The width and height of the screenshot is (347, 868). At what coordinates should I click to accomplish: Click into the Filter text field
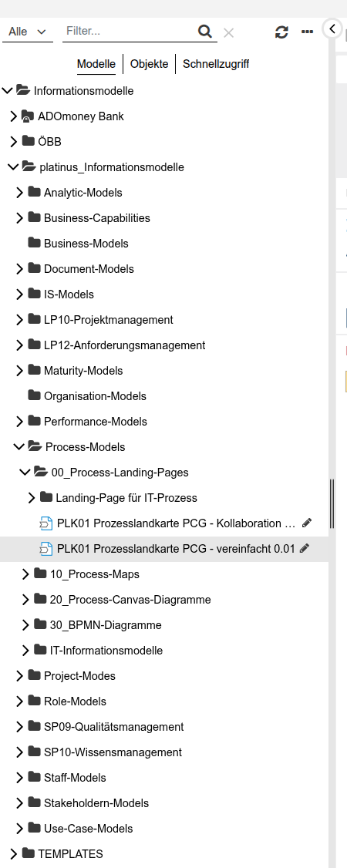click(x=130, y=32)
